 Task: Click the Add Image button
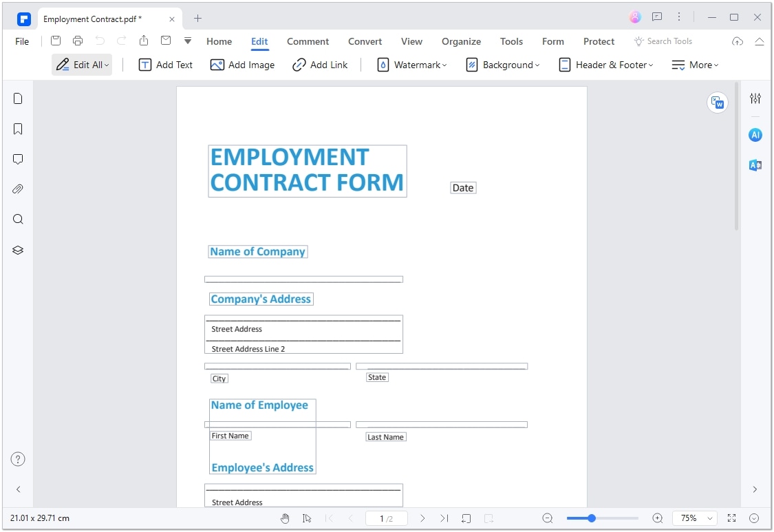click(x=242, y=65)
